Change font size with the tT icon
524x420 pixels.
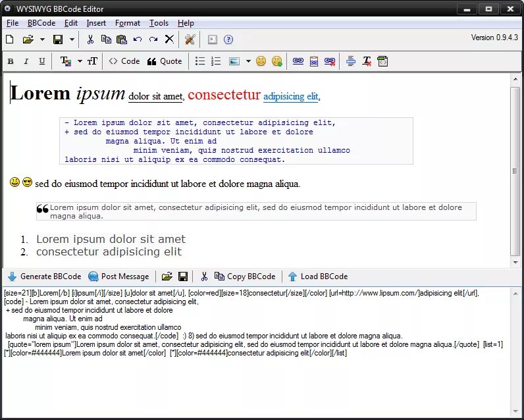(92, 61)
